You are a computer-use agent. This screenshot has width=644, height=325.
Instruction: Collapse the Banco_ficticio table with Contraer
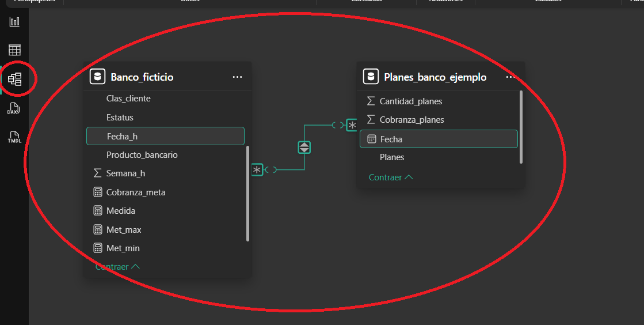(x=117, y=267)
